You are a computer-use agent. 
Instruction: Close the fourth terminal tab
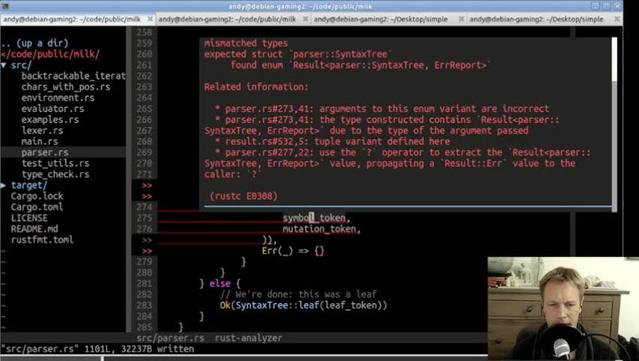coord(617,19)
